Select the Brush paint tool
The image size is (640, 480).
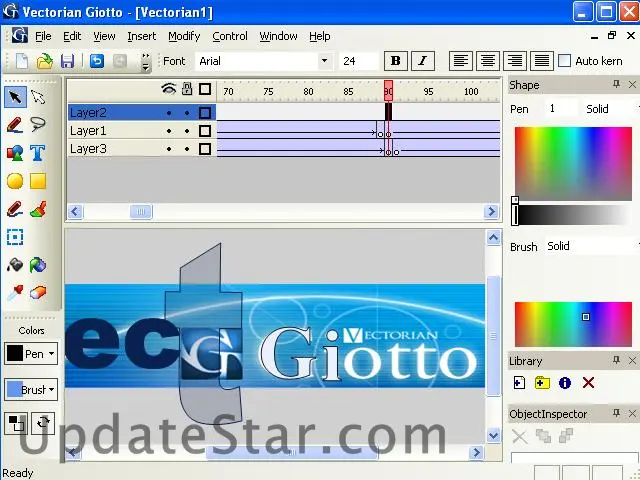(x=38, y=209)
